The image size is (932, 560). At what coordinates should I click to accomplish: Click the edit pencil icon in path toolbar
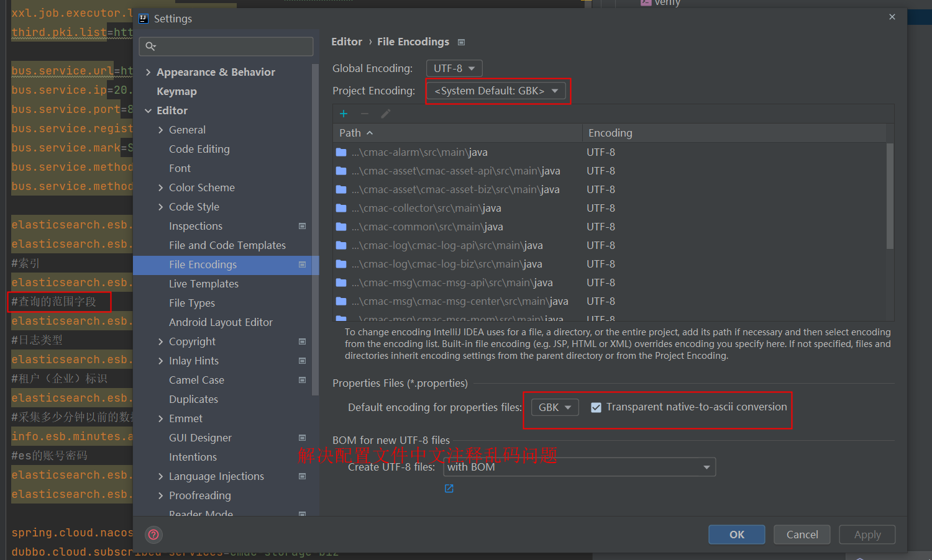[x=386, y=114]
